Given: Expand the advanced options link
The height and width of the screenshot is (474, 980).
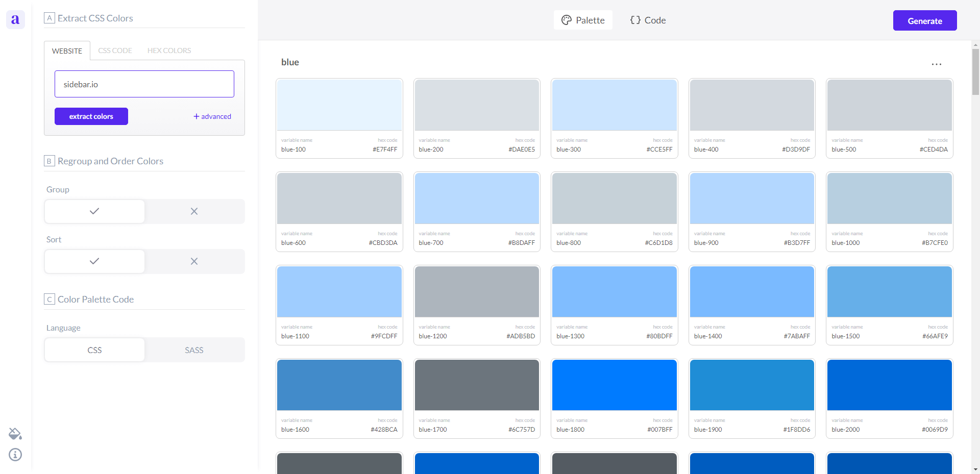Looking at the screenshot, I should point(212,116).
